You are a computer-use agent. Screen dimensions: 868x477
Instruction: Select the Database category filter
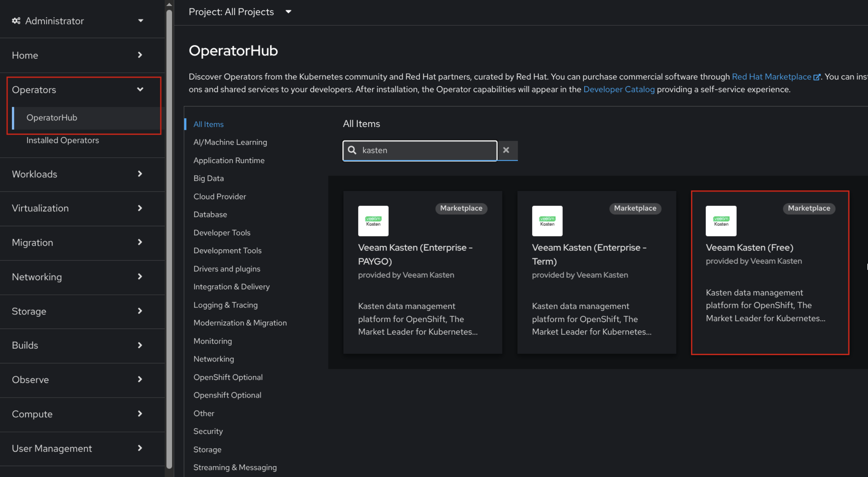(210, 214)
